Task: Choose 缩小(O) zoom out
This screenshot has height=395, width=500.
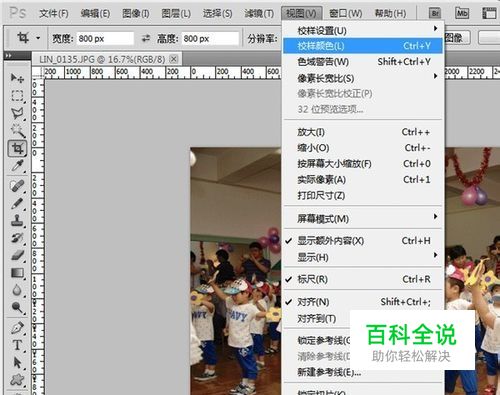Action: [363, 148]
